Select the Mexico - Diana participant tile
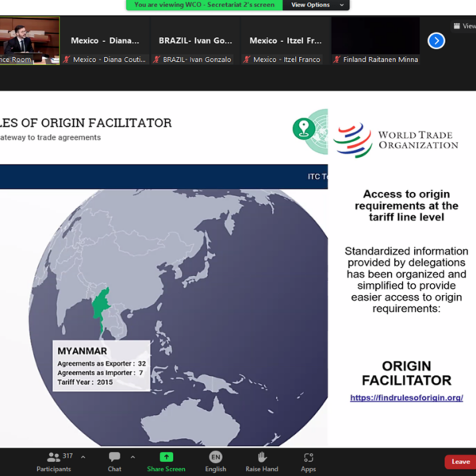 pos(105,40)
